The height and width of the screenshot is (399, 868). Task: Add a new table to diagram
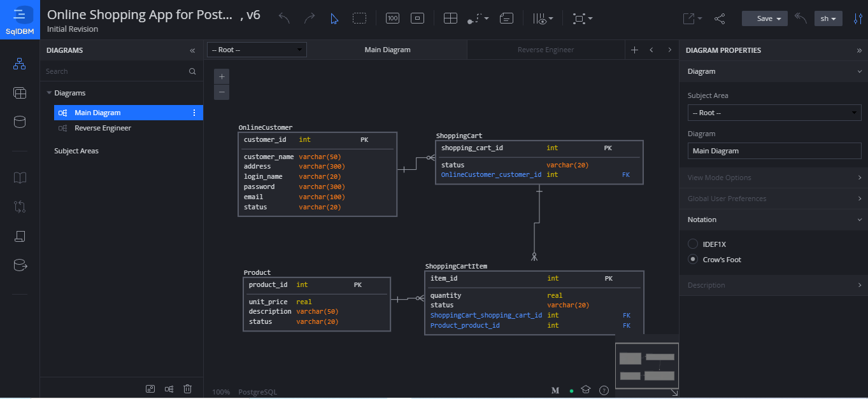[450, 18]
